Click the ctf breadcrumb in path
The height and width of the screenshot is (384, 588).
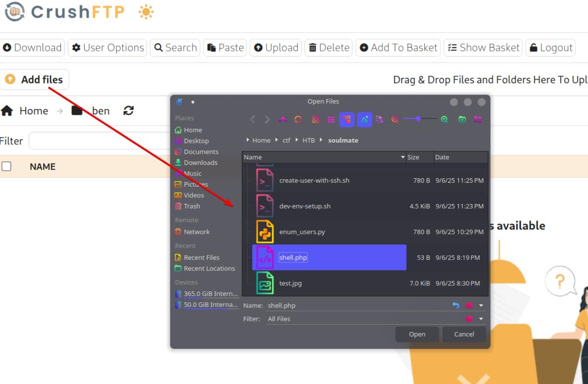(286, 140)
